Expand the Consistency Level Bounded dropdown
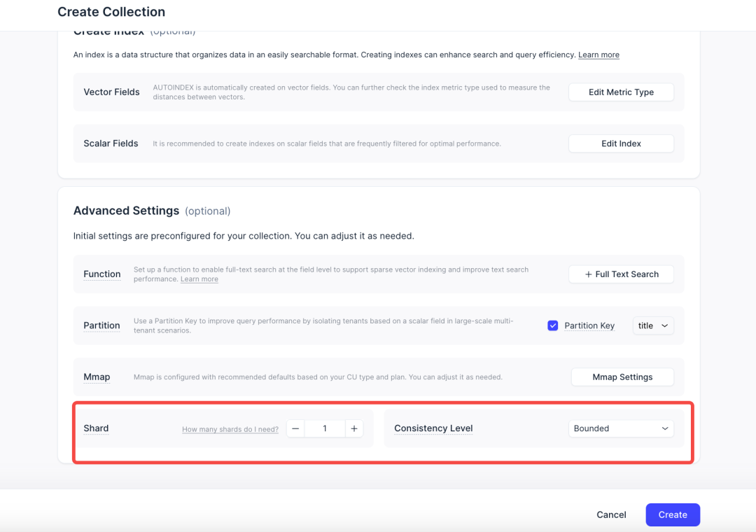The width and height of the screenshot is (756, 532). tap(621, 428)
